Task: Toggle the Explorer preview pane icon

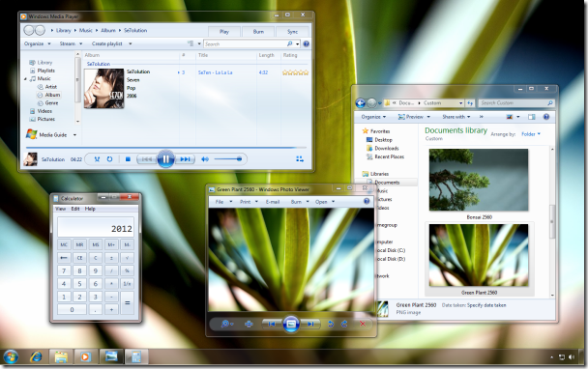Action: pos(531,117)
